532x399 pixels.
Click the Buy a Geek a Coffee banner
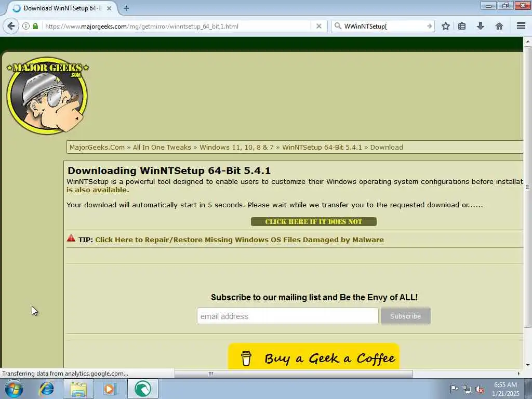313,356
